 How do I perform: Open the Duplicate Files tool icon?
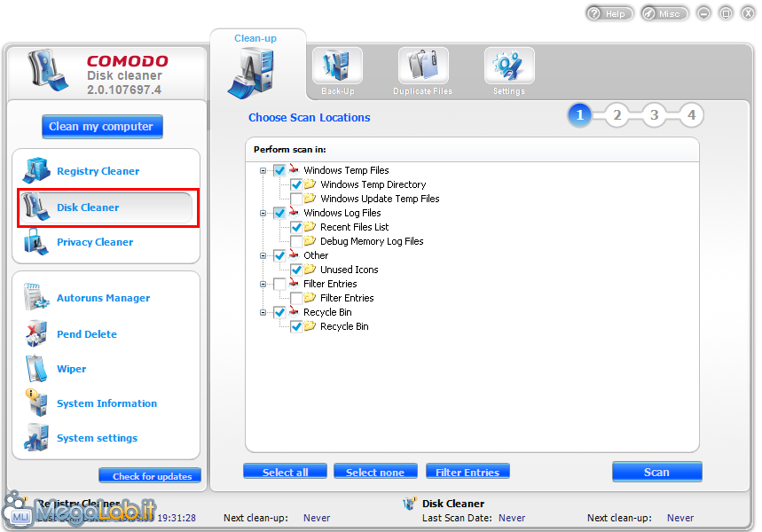[x=423, y=68]
